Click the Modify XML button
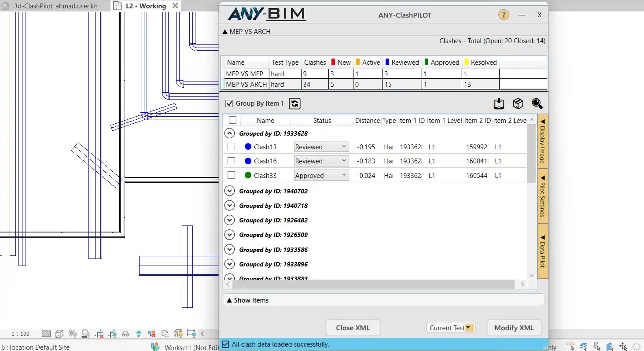This screenshot has height=351, width=644. coord(514,328)
